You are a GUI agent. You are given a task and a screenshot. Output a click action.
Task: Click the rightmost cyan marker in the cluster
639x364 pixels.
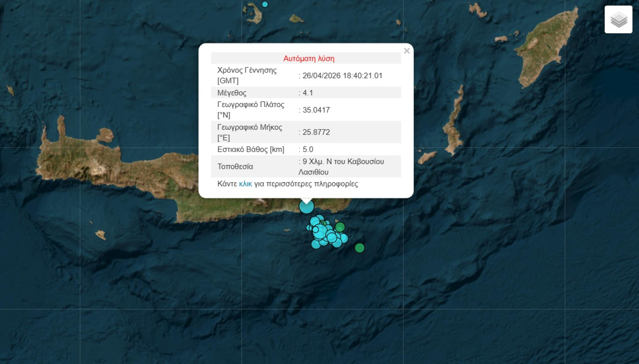(x=344, y=239)
